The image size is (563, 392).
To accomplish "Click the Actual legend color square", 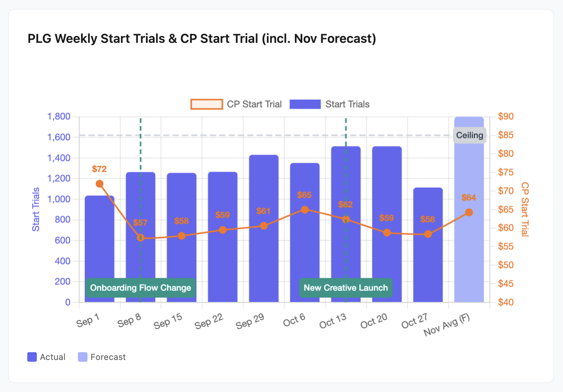I will pos(32,357).
